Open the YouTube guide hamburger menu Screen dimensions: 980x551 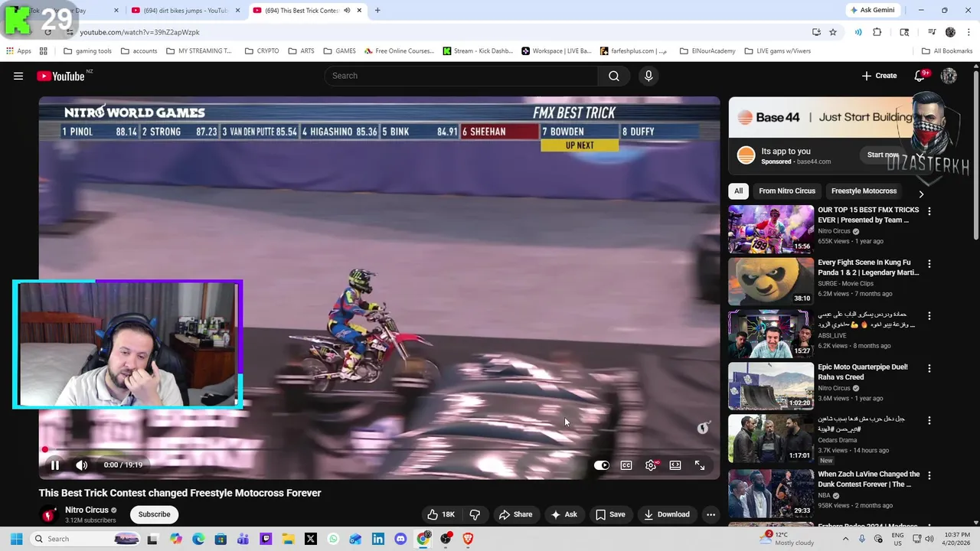(x=18, y=76)
